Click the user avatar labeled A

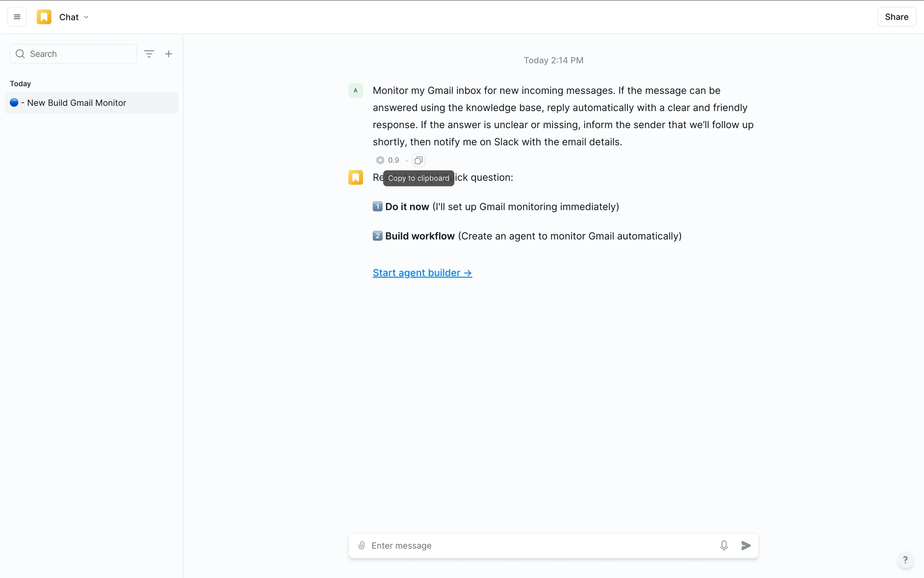[356, 91]
